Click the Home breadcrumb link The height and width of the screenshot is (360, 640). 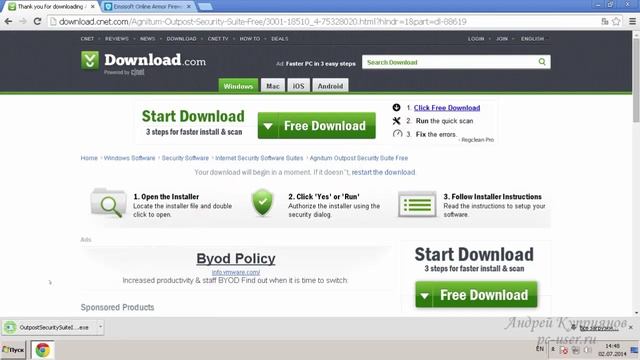89,158
